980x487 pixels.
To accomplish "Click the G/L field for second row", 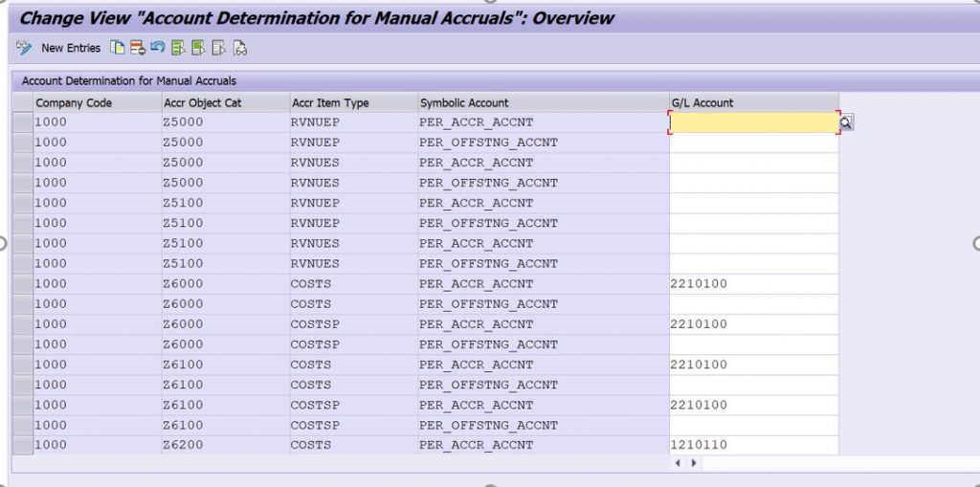I will (x=754, y=143).
